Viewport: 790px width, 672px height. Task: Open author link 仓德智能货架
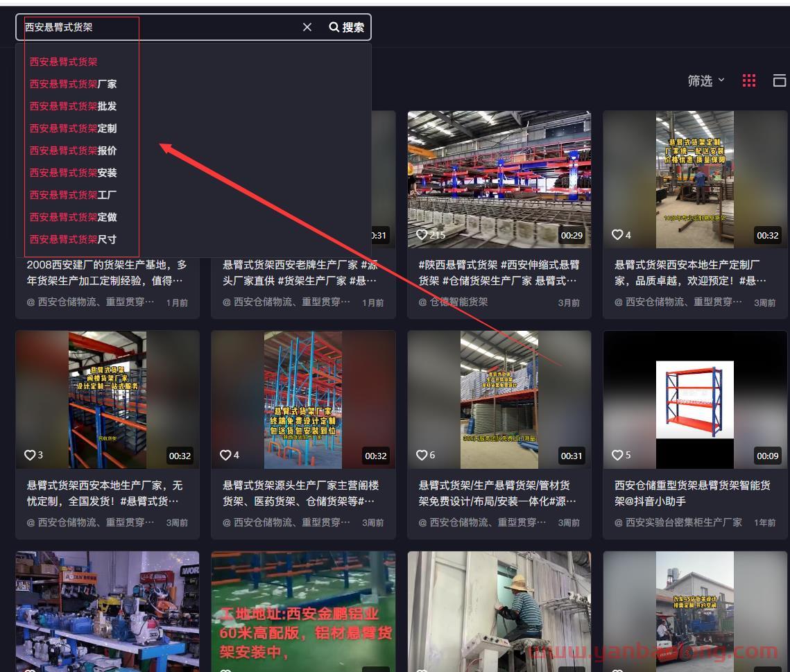tap(458, 302)
